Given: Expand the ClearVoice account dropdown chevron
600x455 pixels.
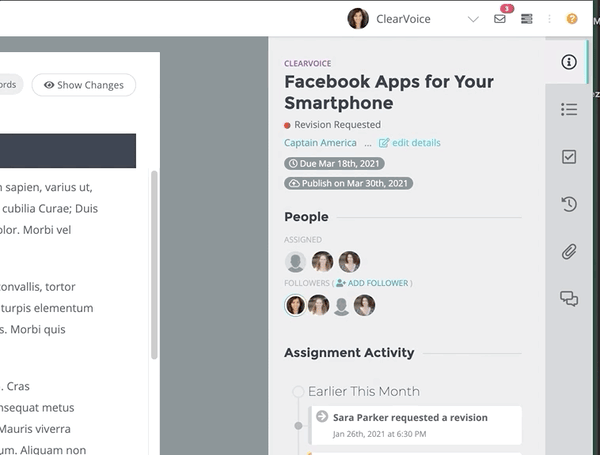Looking at the screenshot, I should (x=473, y=19).
